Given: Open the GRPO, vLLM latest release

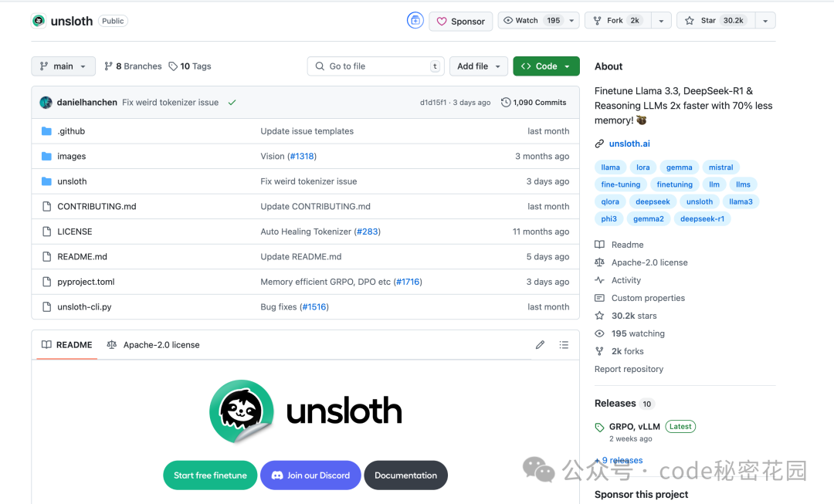Looking at the screenshot, I should click(x=635, y=426).
